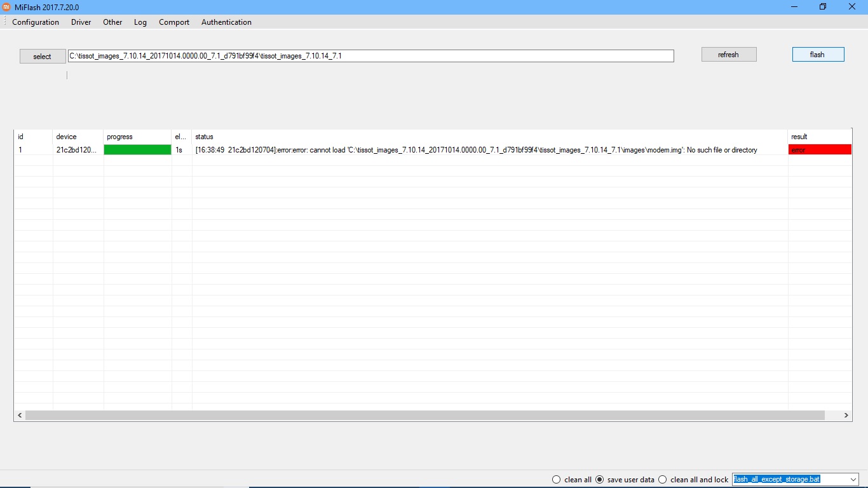Screen dimensions: 868x488
Task: Click the flash_all_except_storage.bat combo box text
Action: point(776,479)
